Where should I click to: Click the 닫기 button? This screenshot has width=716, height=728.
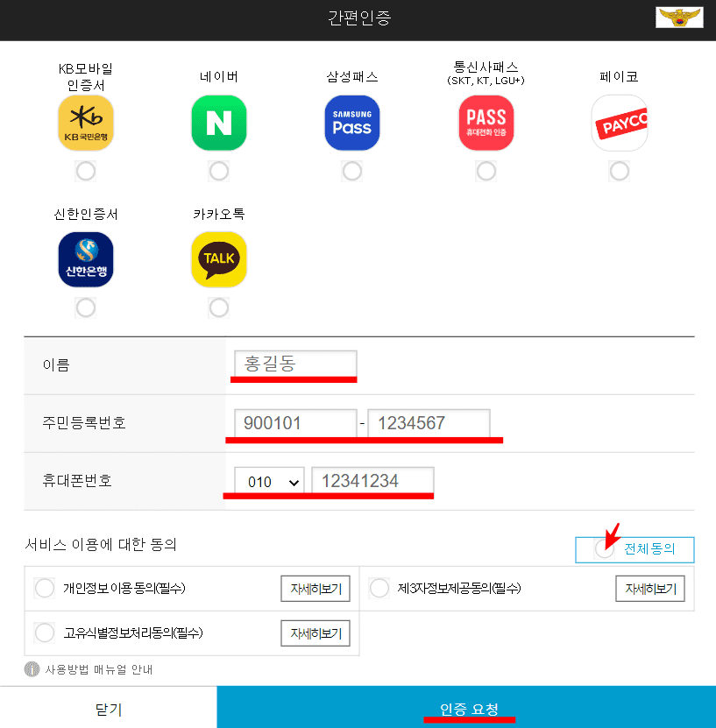pyautogui.click(x=108, y=708)
